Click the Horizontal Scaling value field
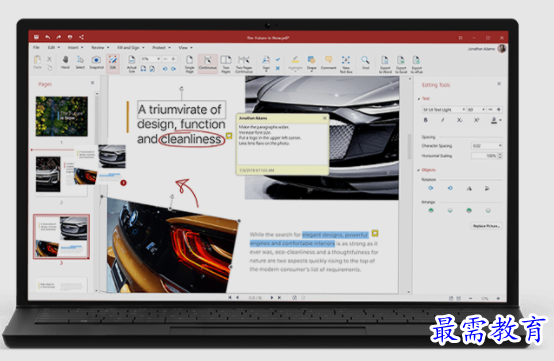554x361 pixels. click(x=484, y=156)
